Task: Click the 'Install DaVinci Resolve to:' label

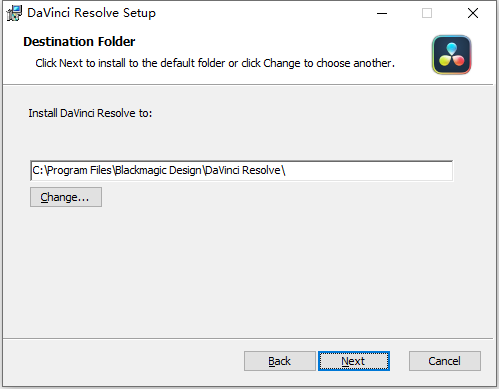Action: [90, 113]
